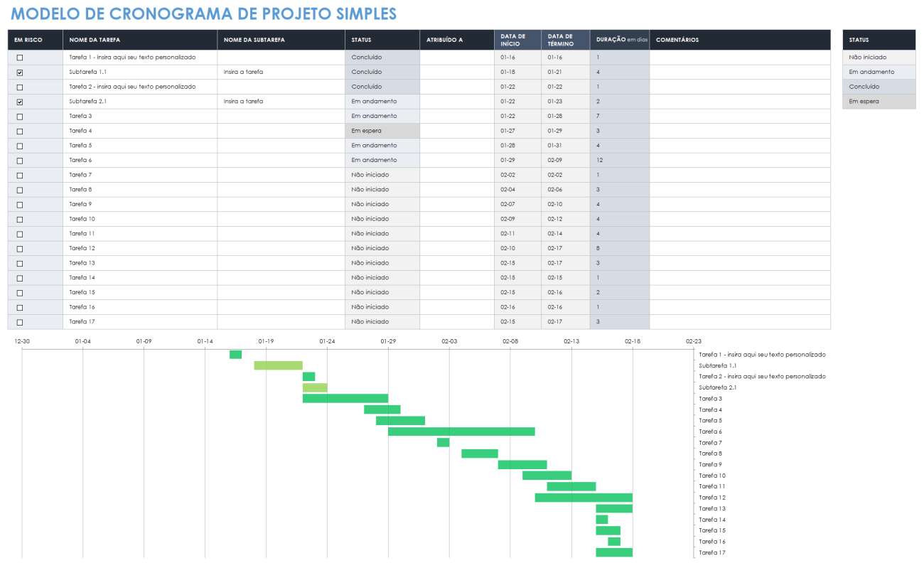Check the EM RISCO box for Tarefa 7
Image resolution: width=924 pixels, height=568 pixels.
pyautogui.click(x=19, y=175)
